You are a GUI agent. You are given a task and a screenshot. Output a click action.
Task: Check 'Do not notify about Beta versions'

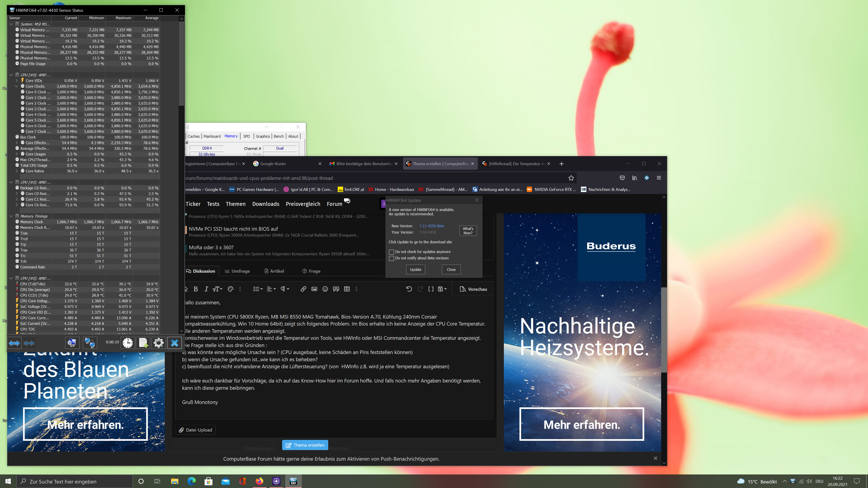(x=392, y=258)
